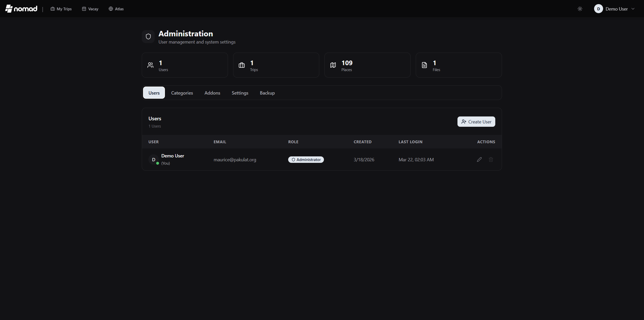
Task: Click the nomad logo
Action: point(21,9)
